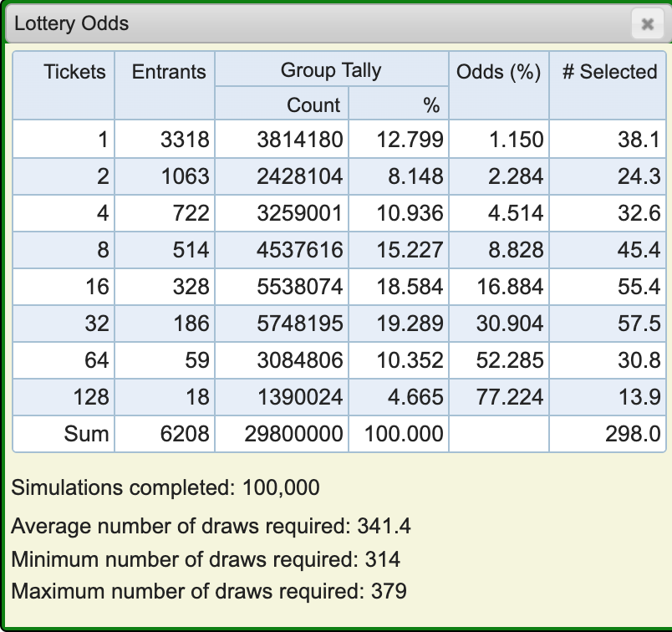
Task: Select the count value 5538074
Action: pos(300,287)
